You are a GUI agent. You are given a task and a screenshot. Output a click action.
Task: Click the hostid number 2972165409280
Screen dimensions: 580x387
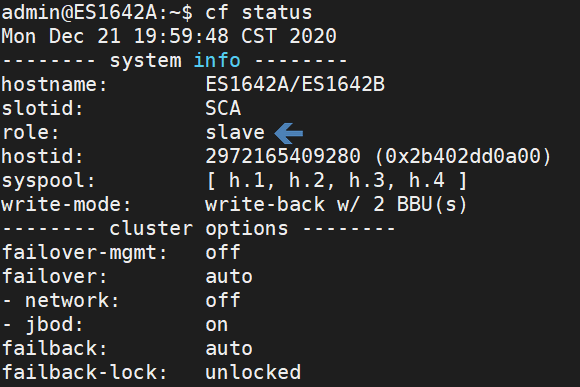pyautogui.click(x=283, y=156)
